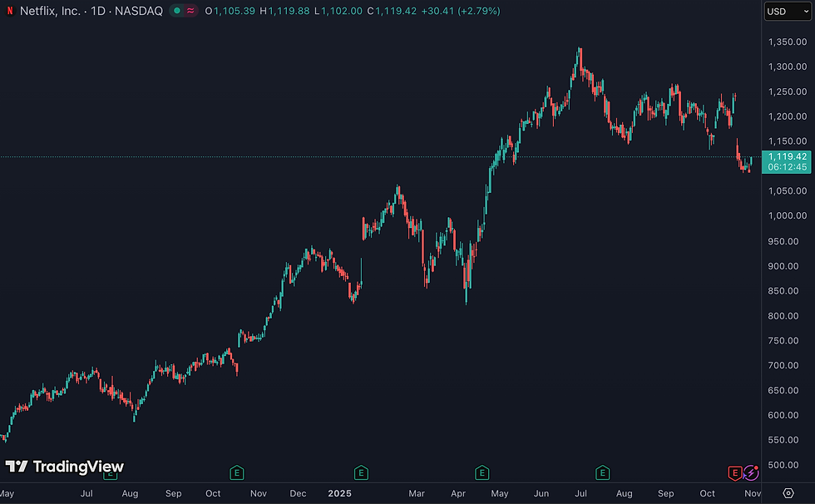
Task: Click the Jun time axis label
Action: pyautogui.click(x=541, y=494)
